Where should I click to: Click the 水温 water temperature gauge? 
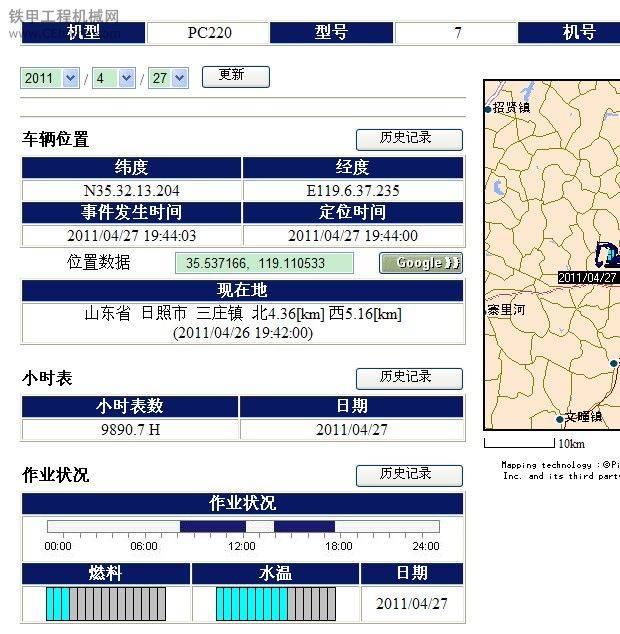276,604
